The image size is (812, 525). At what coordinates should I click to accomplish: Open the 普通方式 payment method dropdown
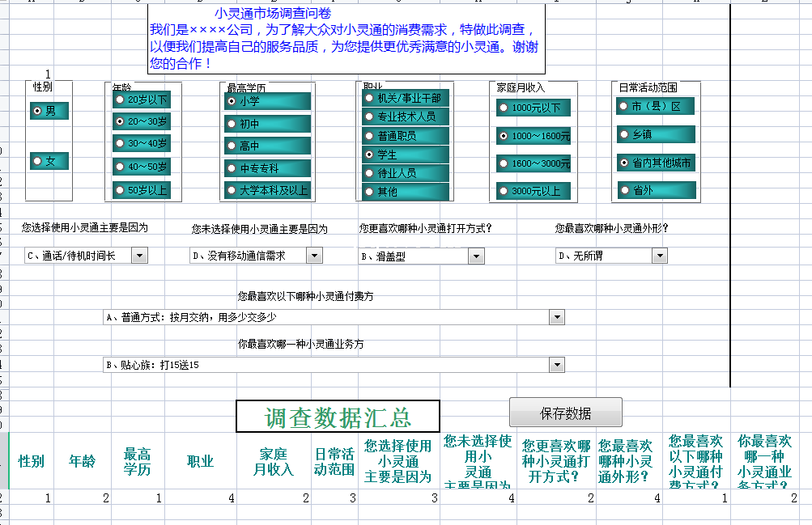pyautogui.click(x=556, y=317)
